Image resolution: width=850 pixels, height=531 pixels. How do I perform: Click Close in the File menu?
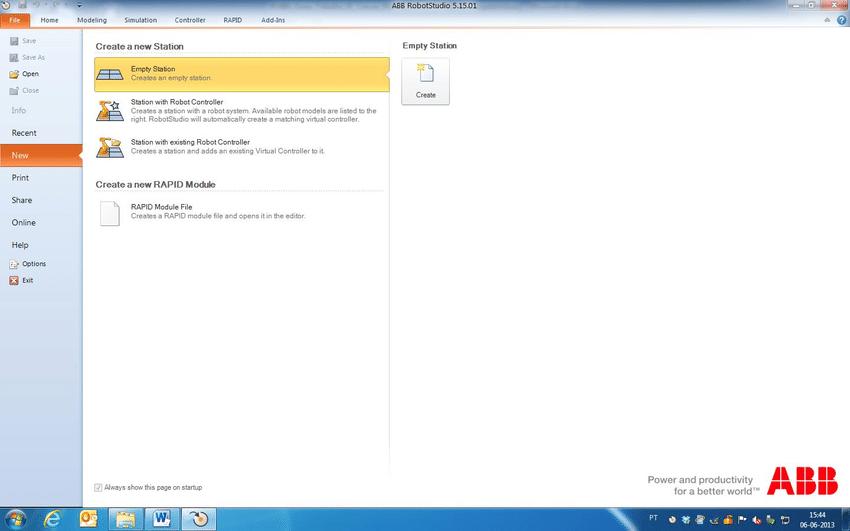click(24, 90)
